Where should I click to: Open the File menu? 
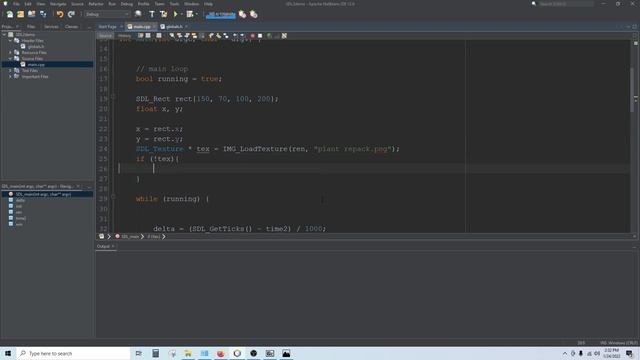click(x=16, y=4)
